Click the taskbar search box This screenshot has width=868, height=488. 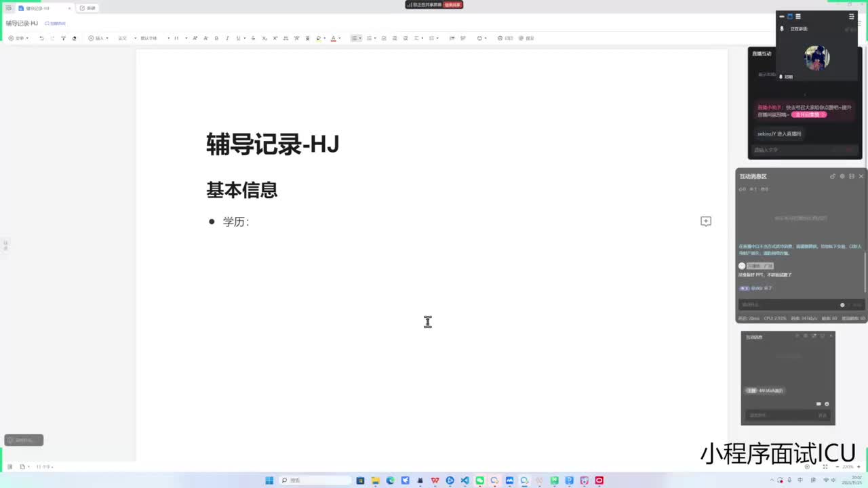pos(315,481)
